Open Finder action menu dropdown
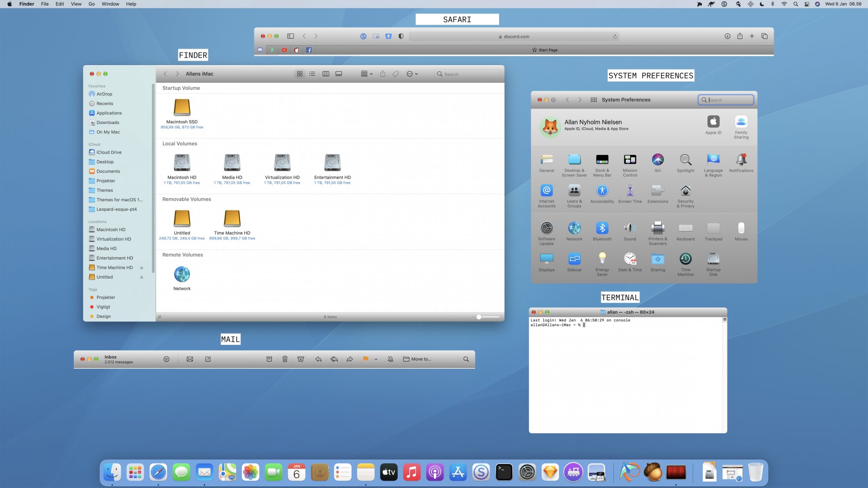Viewport: 868px width, 488px height. (x=412, y=74)
